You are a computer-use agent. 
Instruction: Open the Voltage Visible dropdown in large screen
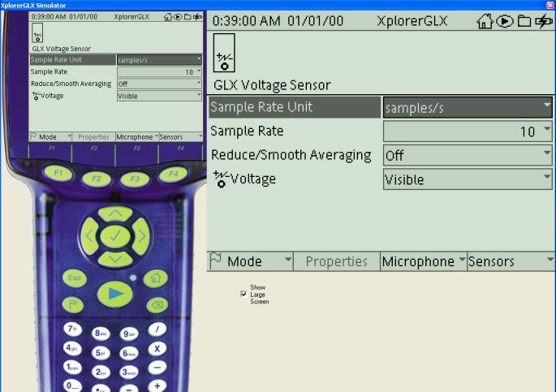(x=468, y=179)
